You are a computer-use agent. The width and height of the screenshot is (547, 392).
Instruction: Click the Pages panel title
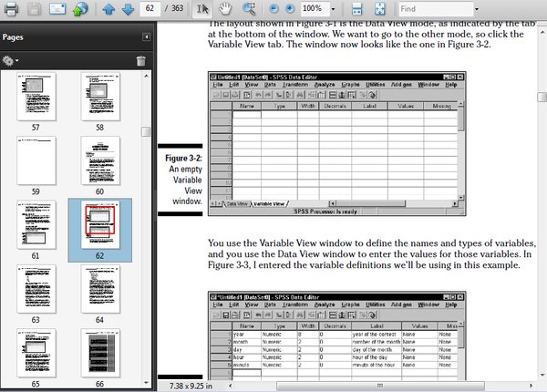[13, 37]
